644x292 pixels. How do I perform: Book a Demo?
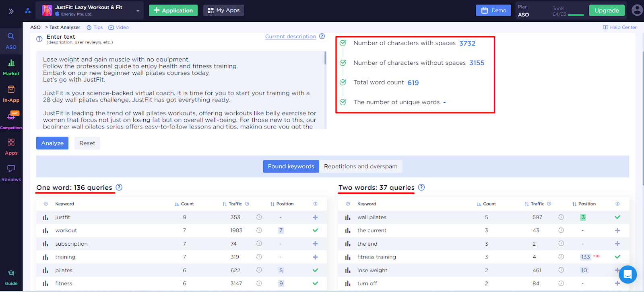click(x=493, y=10)
